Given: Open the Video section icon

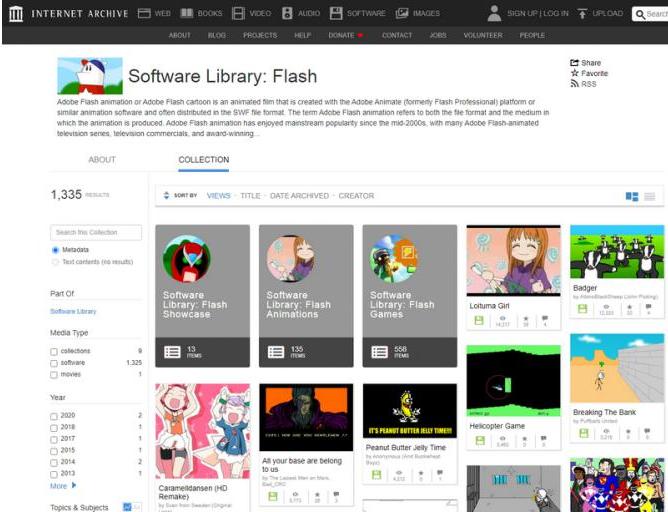Looking at the screenshot, I should click(238, 14).
